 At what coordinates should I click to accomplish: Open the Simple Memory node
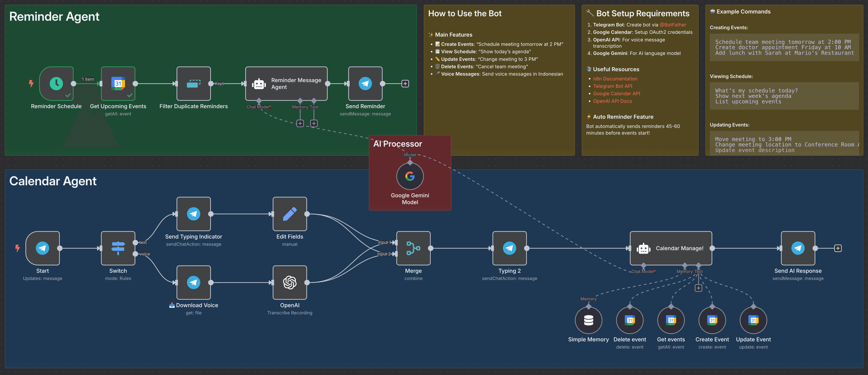pos(588,320)
